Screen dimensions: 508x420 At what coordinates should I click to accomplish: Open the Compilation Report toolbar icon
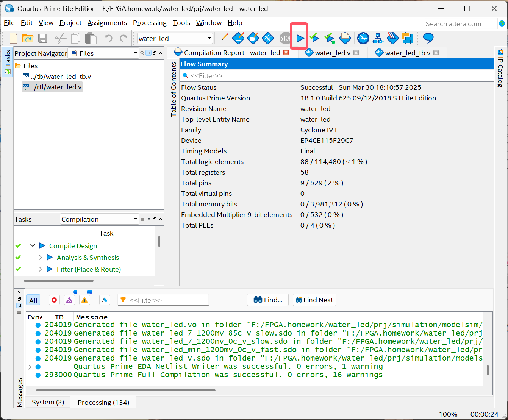point(345,38)
